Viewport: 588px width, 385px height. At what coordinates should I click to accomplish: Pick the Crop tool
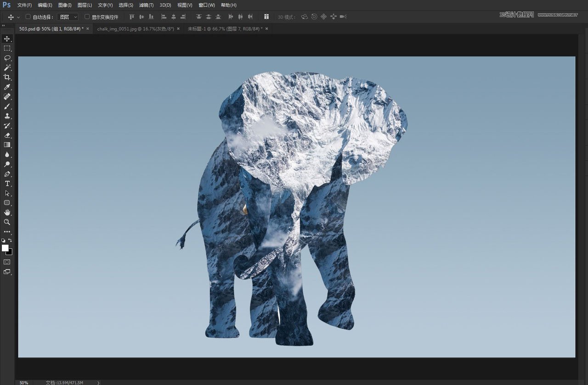click(x=7, y=77)
